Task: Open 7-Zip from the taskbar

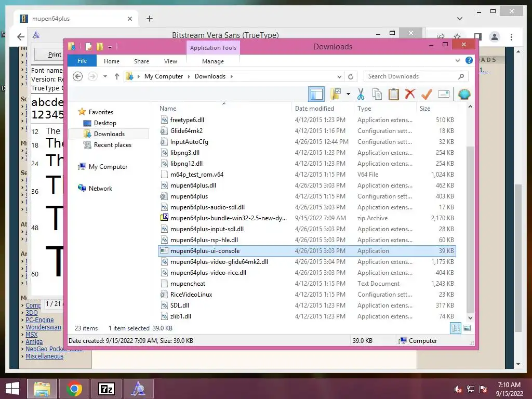Action: tap(106, 389)
